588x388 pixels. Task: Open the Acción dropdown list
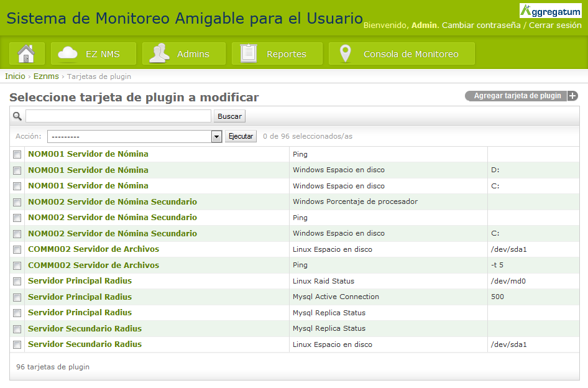pos(216,136)
